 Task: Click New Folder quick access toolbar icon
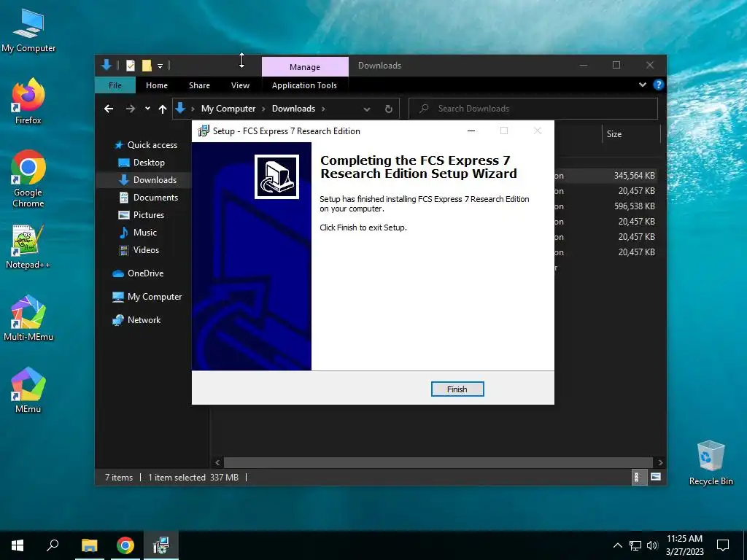coord(147,65)
